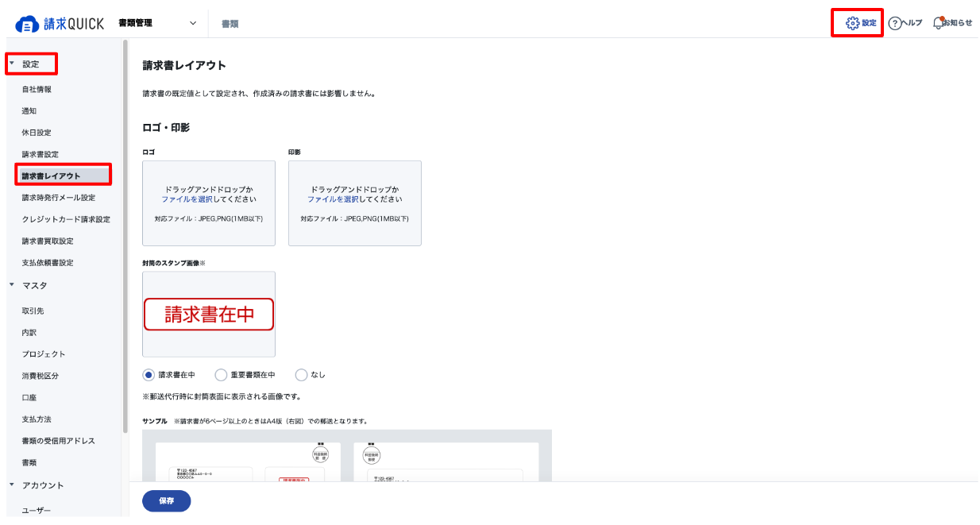Open the 書類管理 dropdown
980x525 pixels.
(157, 23)
